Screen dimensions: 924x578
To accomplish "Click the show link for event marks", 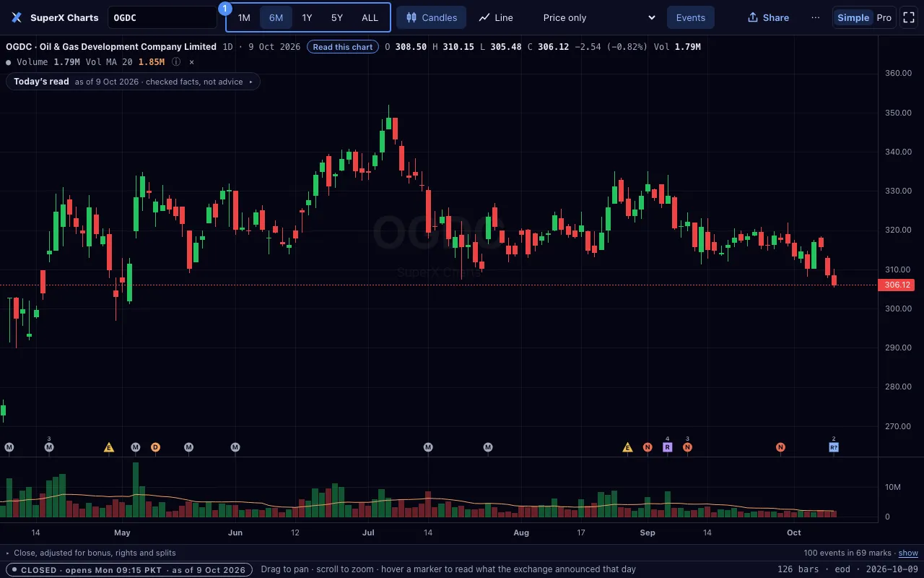I will [908, 553].
